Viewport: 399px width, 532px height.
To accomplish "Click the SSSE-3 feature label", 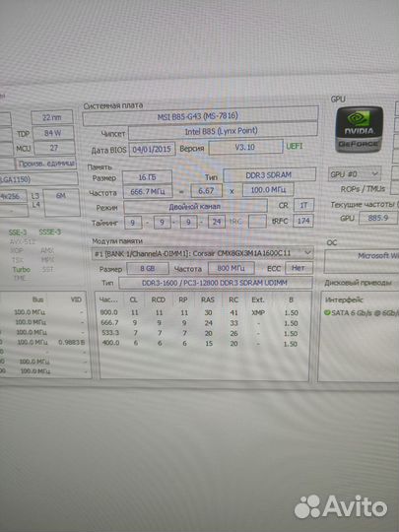I will (x=50, y=233).
